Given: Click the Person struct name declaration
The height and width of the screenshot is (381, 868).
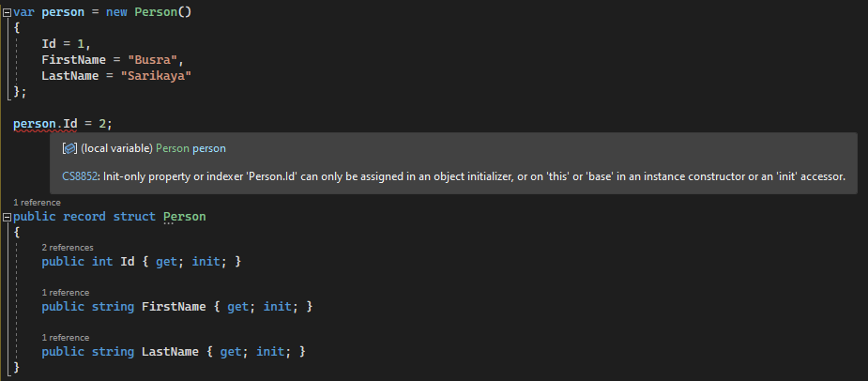Looking at the screenshot, I should [184, 217].
